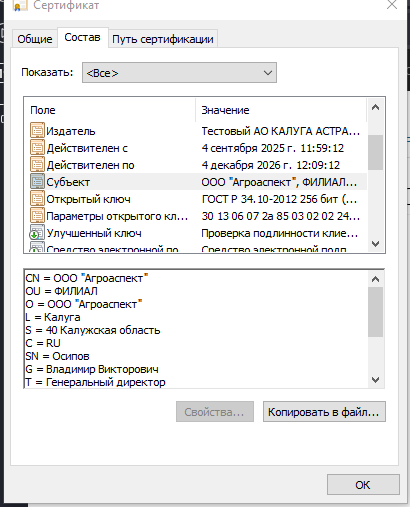The image size is (410, 507).
Task: Click the details pane scroll down arrow
Action: point(375,379)
